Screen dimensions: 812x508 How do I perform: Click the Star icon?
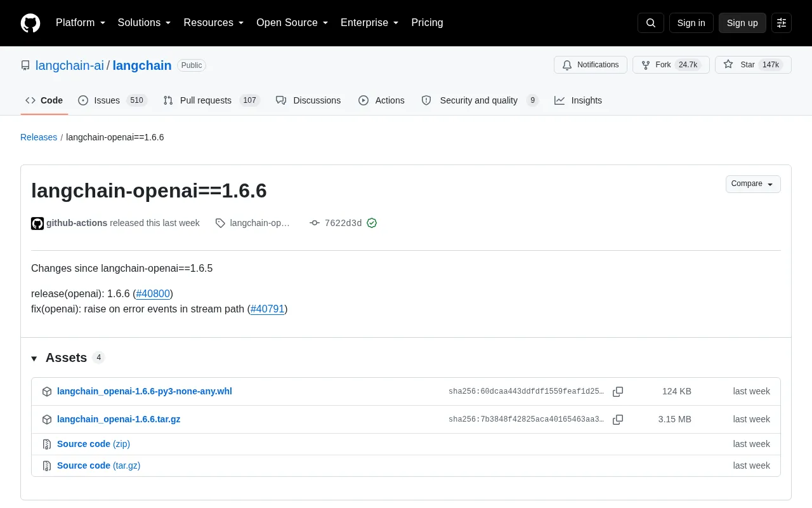point(728,65)
